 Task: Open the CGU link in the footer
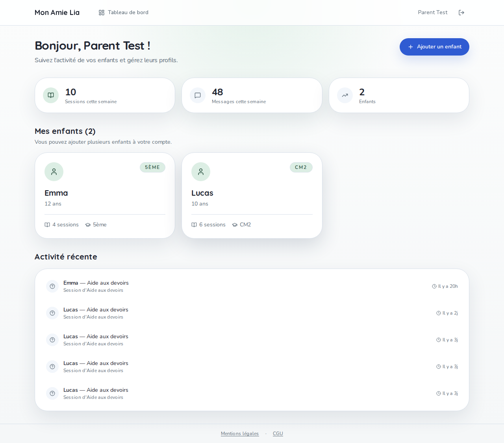click(x=278, y=434)
